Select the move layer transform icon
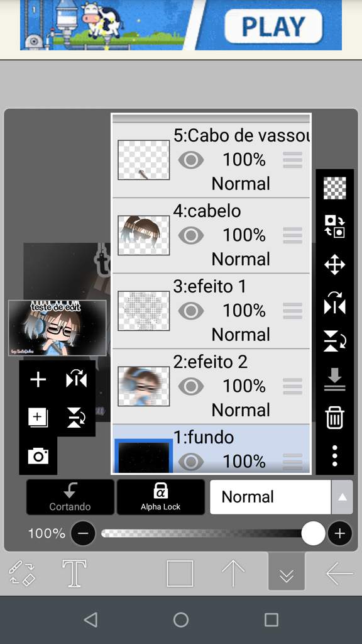Viewport: 362px width, 644px height. tap(334, 265)
